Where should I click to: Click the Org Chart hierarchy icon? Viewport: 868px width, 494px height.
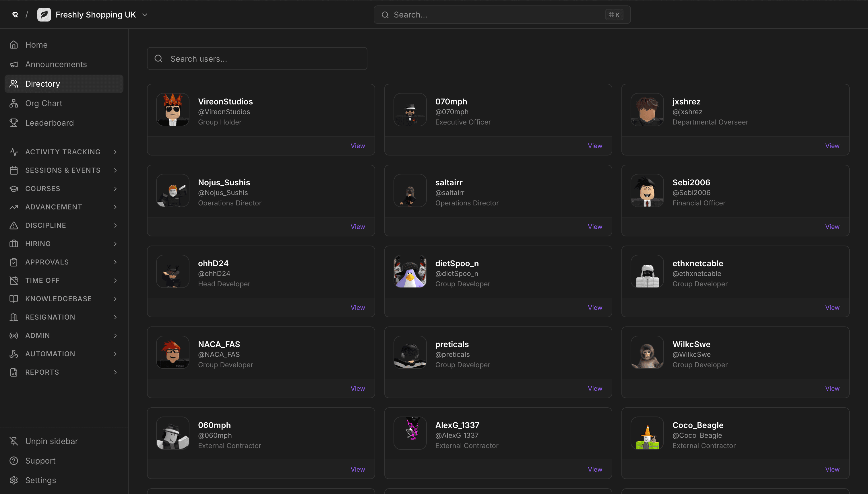pos(14,104)
